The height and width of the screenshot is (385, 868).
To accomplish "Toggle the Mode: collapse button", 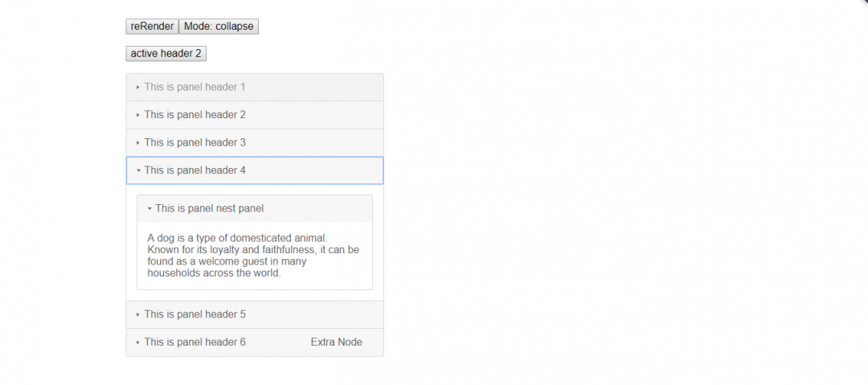I will coord(219,27).
